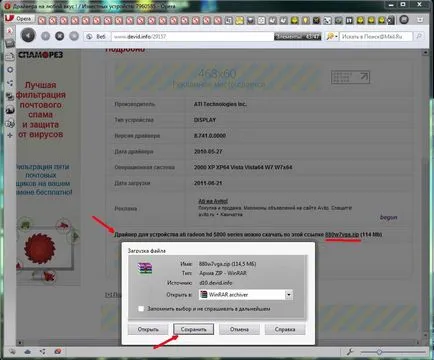Image resolution: width=434 pixels, height=360 pixels.
Task: Click the Справка button in download dialog
Action: (x=285, y=329)
